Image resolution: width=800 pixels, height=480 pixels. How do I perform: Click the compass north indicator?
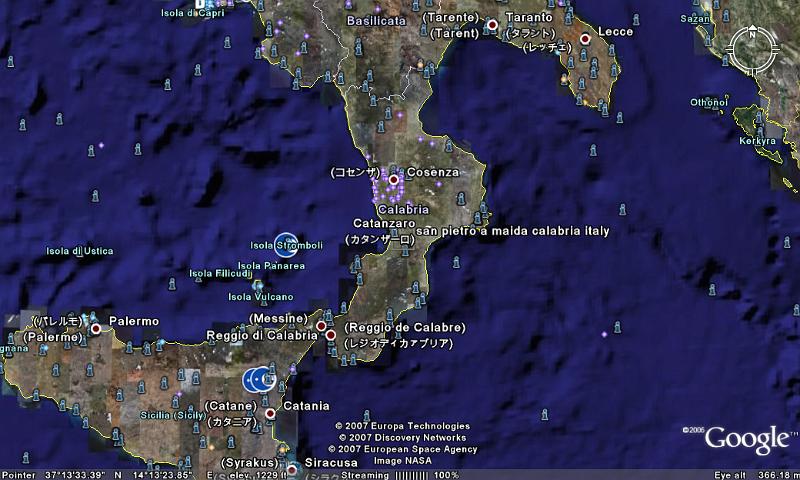point(753,35)
